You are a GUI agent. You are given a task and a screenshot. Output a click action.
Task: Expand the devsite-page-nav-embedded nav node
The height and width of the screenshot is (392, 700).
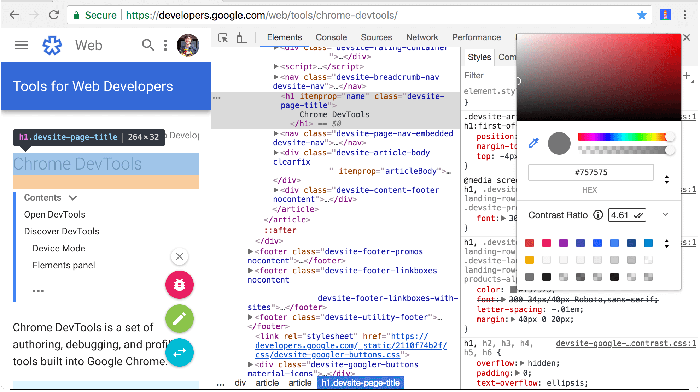[x=276, y=133]
